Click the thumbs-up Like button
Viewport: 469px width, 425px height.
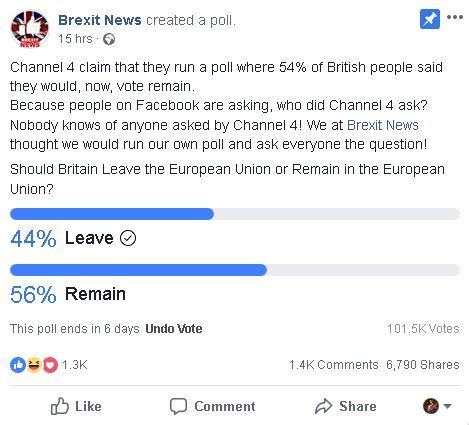click(76, 406)
